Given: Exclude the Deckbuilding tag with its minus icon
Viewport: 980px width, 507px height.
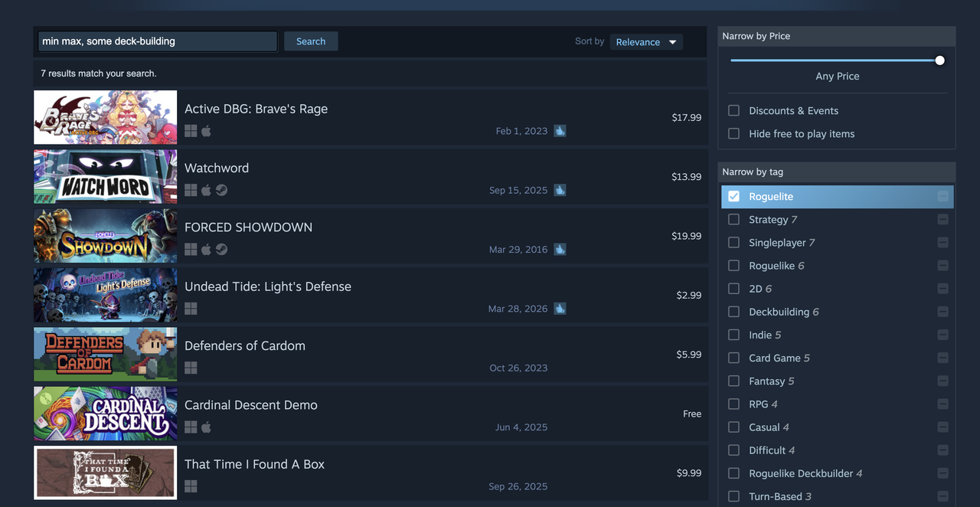Looking at the screenshot, I should [942, 312].
